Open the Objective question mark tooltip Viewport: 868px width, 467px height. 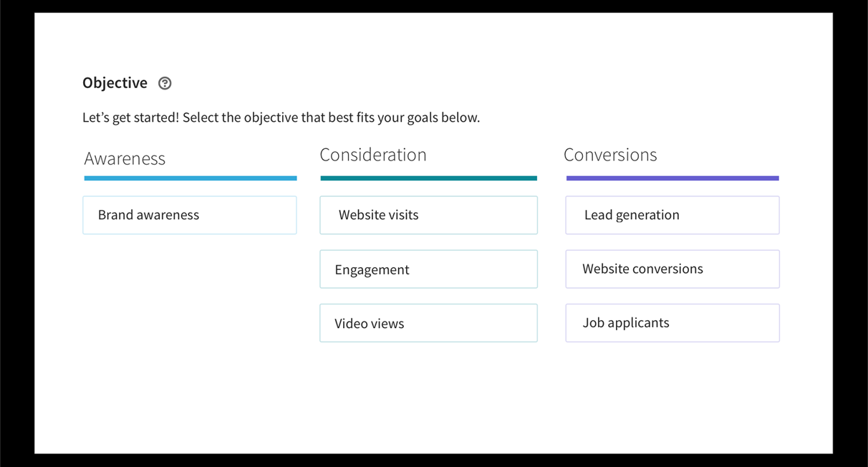[165, 83]
